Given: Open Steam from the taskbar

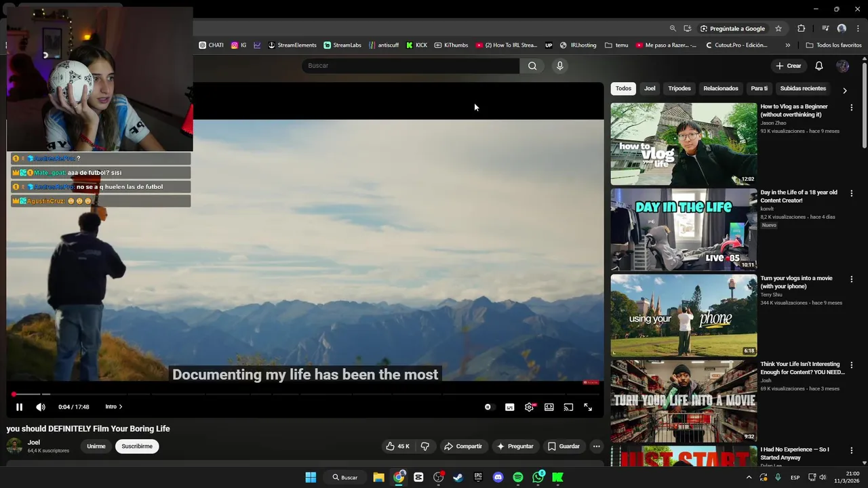Looking at the screenshot, I should [x=458, y=477].
